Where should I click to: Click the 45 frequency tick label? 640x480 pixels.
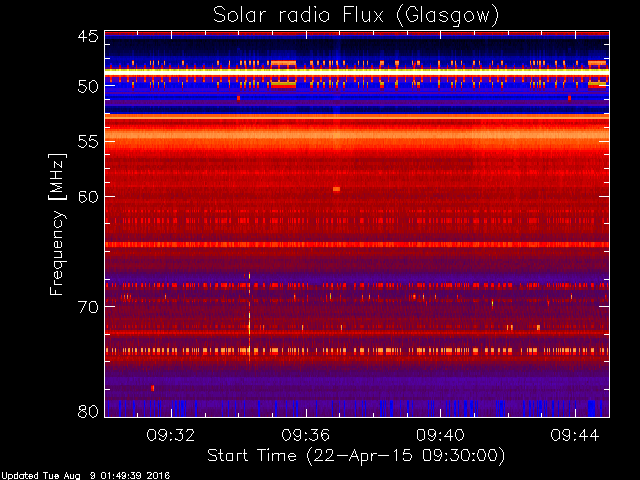click(x=88, y=37)
